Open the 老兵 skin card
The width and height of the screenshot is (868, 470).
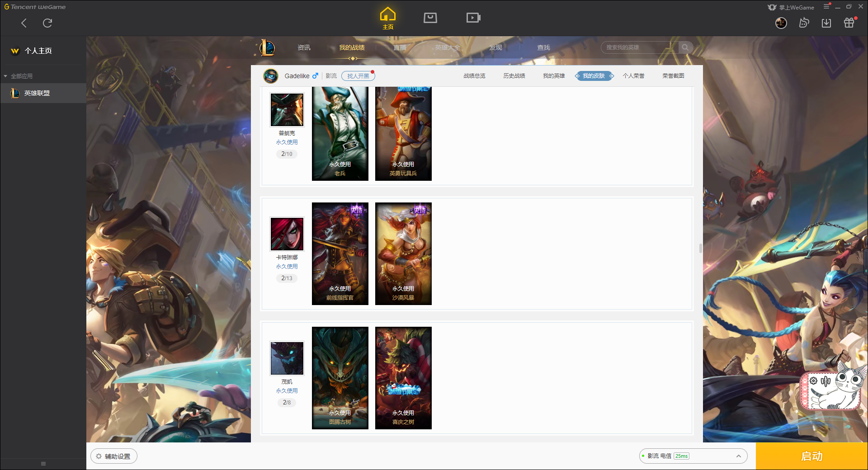[340, 134]
